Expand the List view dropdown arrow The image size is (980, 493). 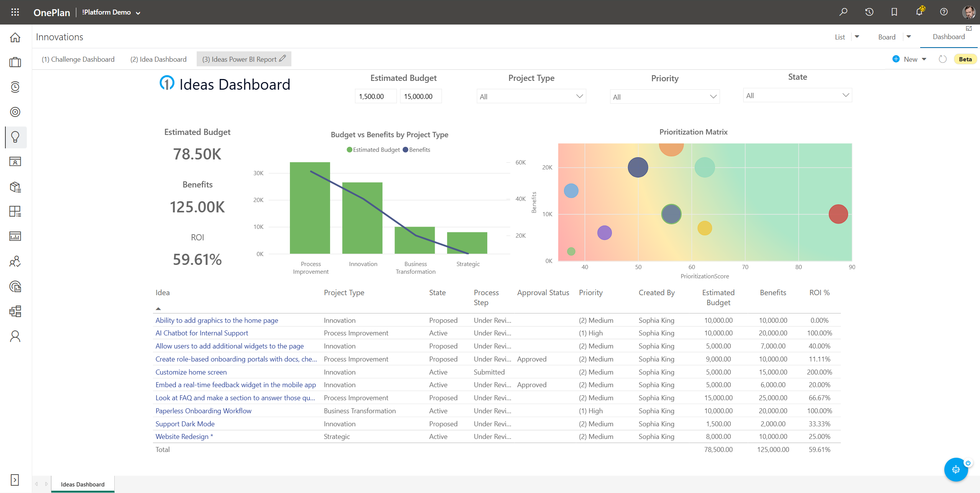[857, 37]
